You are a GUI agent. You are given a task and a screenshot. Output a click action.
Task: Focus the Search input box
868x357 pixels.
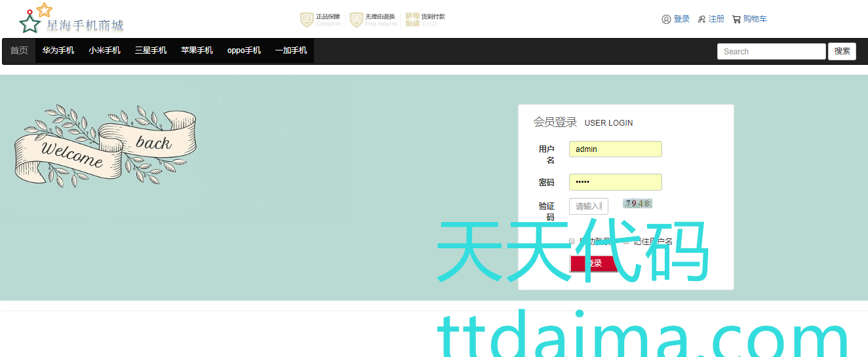click(x=771, y=52)
